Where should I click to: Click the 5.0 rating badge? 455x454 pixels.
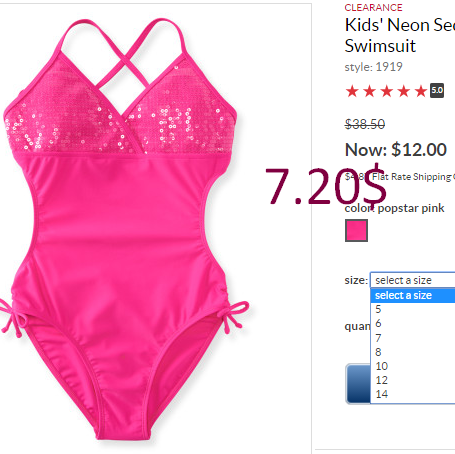(437, 90)
